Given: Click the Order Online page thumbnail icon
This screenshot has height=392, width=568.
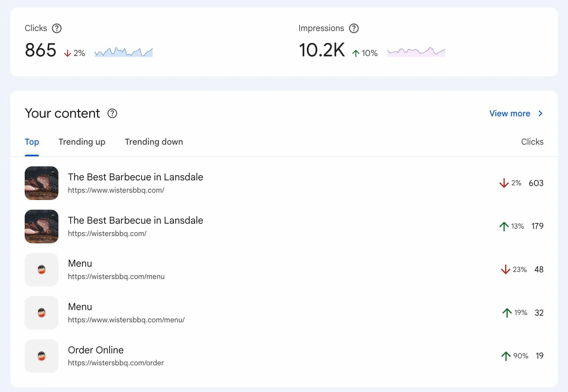Looking at the screenshot, I should pos(41,356).
